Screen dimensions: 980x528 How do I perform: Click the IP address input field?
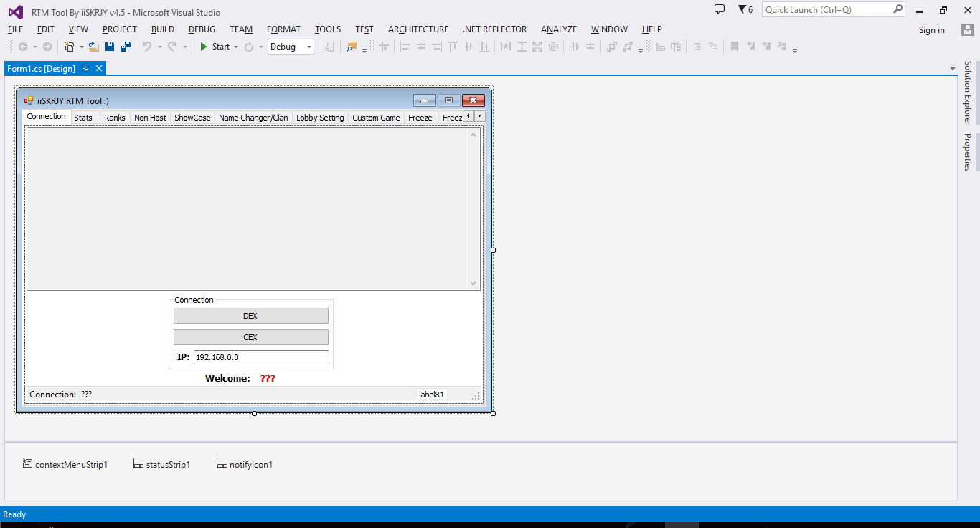pos(261,357)
